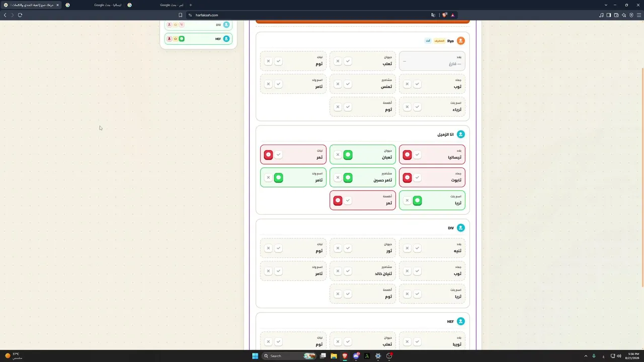This screenshot has width=644, height=362.
Task: Reject Ryo's girl name ثرياء
Action: pyautogui.click(x=407, y=107)
